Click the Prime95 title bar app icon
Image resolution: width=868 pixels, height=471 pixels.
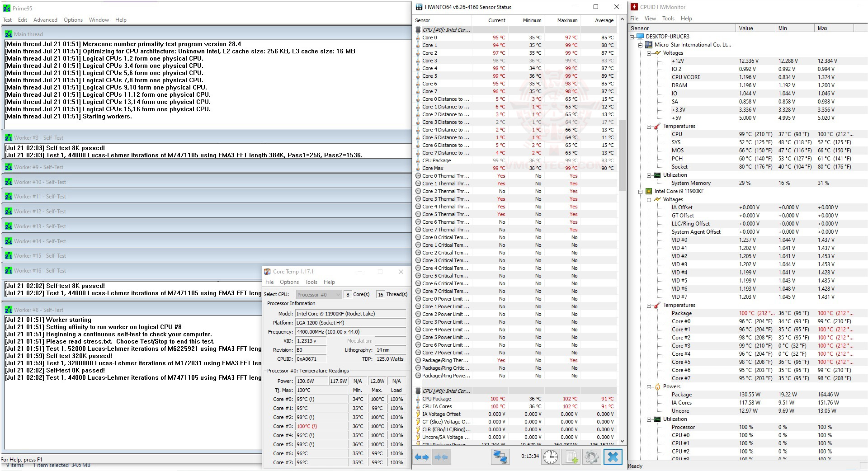pyautogui.click(x=6, y=8)
